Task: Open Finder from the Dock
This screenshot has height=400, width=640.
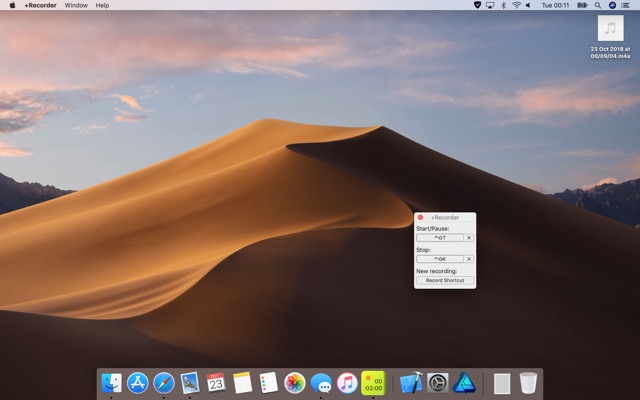Action: (x=111, y=383)
